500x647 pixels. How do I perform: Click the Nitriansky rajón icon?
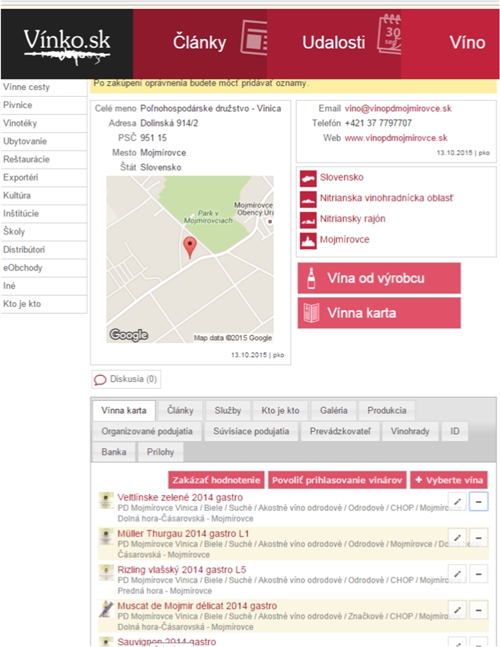point(308,220)
